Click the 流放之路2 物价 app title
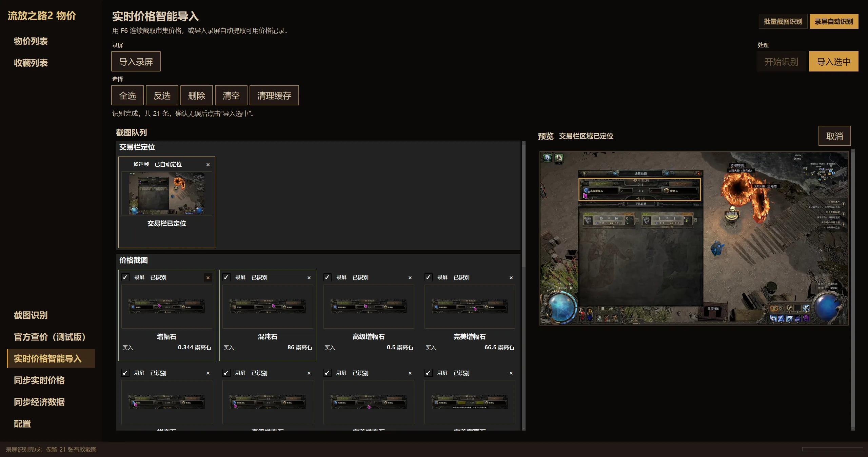 coord(42,16)
